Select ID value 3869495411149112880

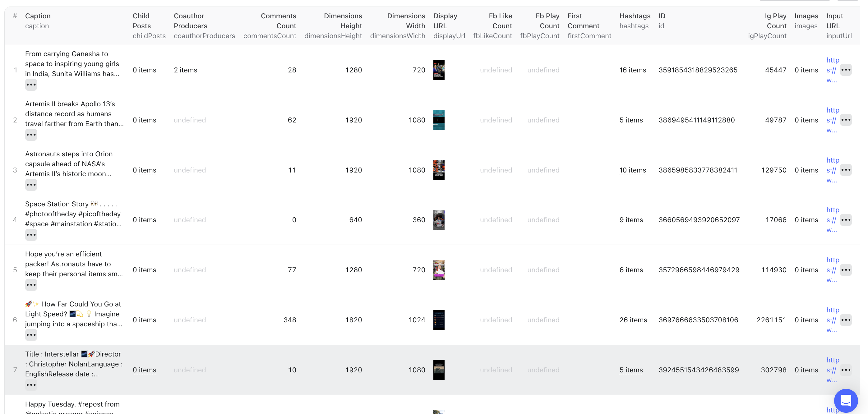696,120
